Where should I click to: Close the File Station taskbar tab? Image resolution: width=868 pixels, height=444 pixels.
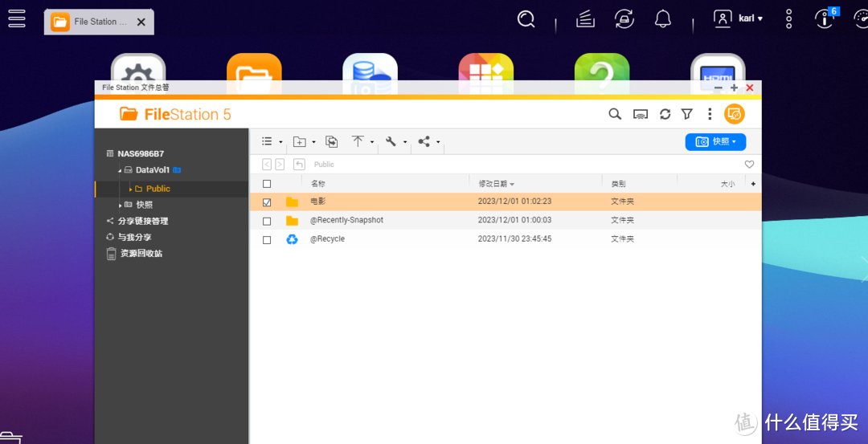coord(141,22)
